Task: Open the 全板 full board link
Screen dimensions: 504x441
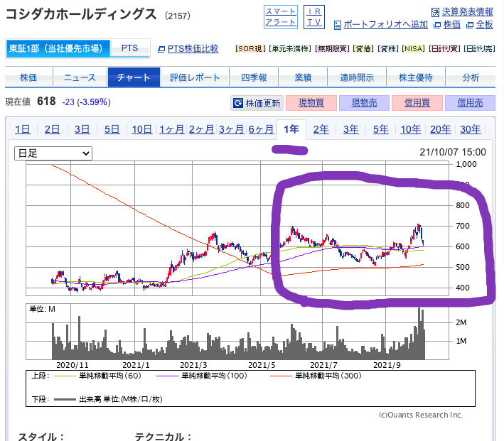Action: point(484,25)
